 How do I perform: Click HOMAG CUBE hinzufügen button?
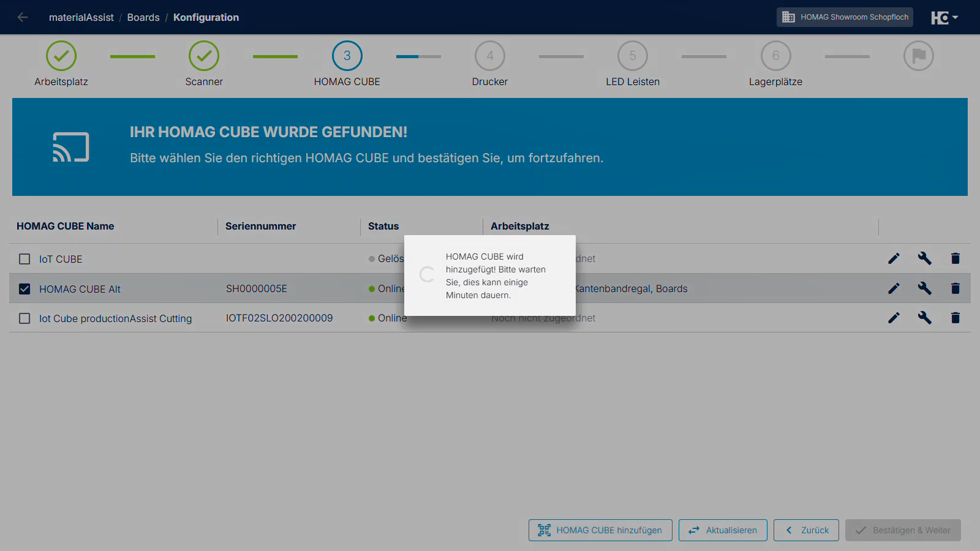600,530
